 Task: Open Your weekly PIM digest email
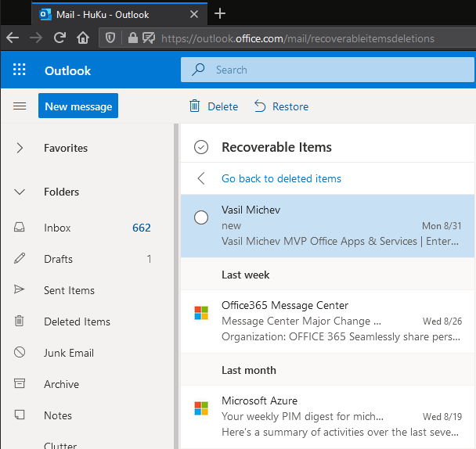(x=327, y=417)
